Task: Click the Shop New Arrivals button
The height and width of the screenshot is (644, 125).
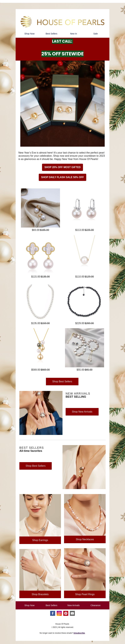Action: tap(82, 412)
